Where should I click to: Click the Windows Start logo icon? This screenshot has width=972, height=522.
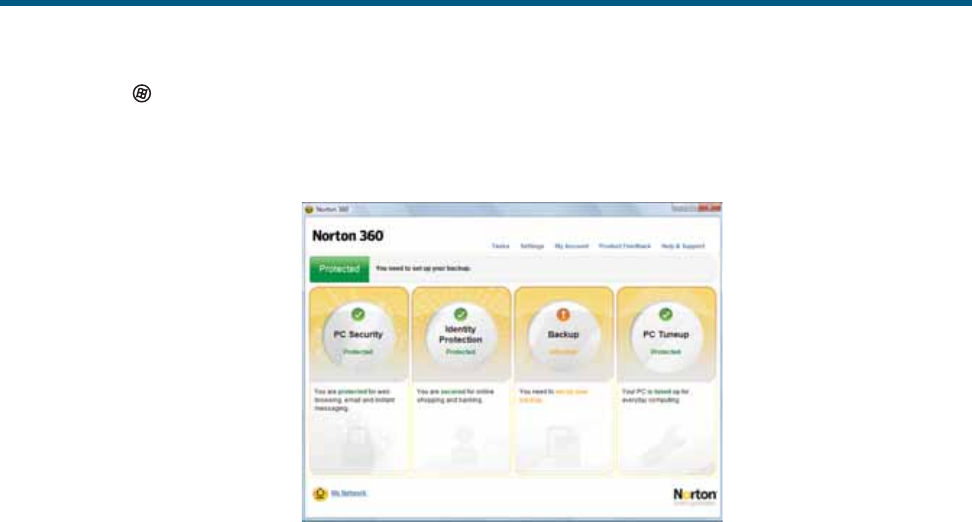[x=142, y=94]
